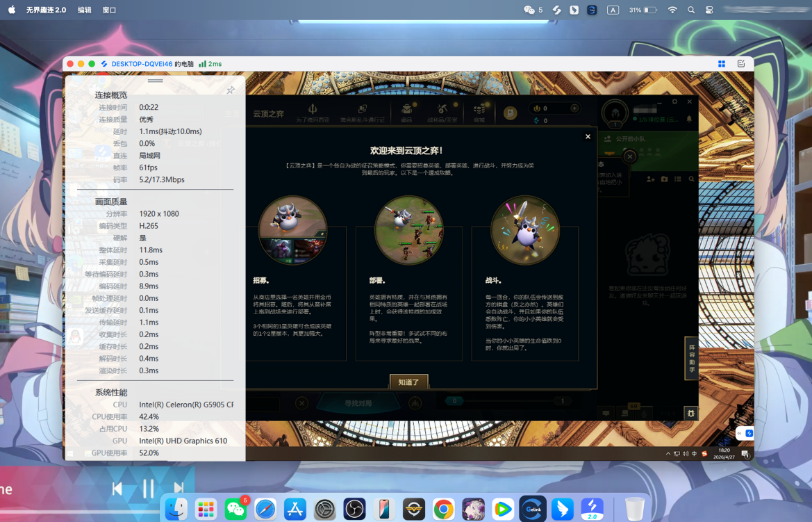Open Spotlight search in menu bar
Image resolution: width=812 pixels, height=522 pixels.
pyautogui.click(x=691, y=10)
